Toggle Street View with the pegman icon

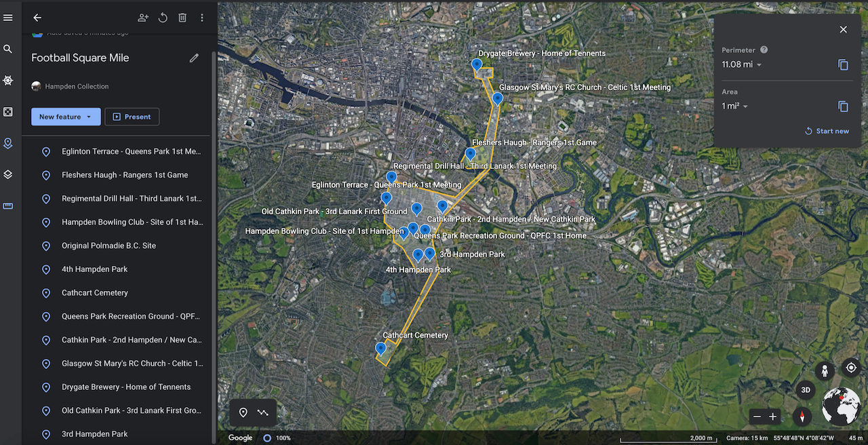[825, 371]
